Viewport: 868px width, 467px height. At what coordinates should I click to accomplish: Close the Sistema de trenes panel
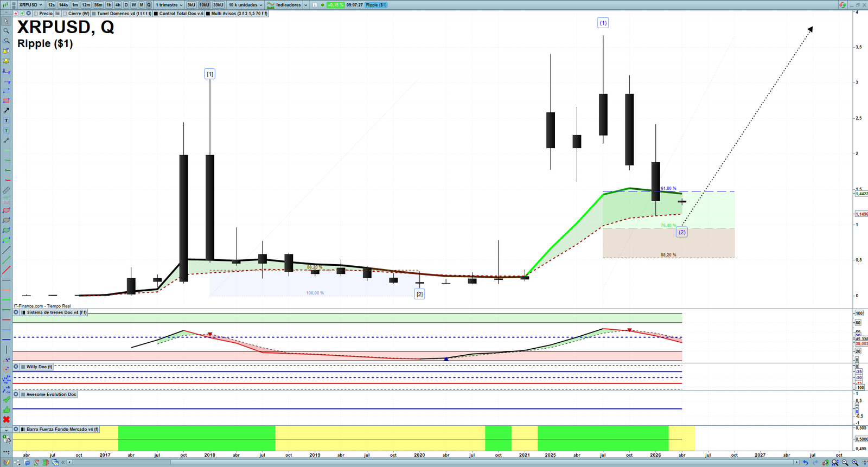(16, 312)
